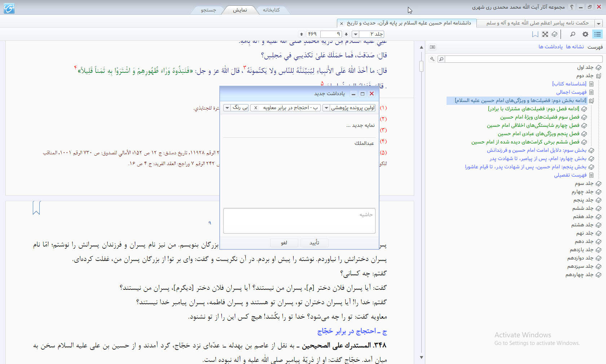
Task: Expand 'فصل سوم فضیلت‌های ویژهٔ امام حسین'
Action: [x=584, y=117]
